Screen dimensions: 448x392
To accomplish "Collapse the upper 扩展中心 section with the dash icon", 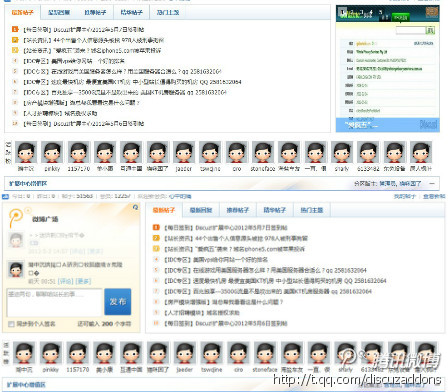I will (x=432, y=184).
